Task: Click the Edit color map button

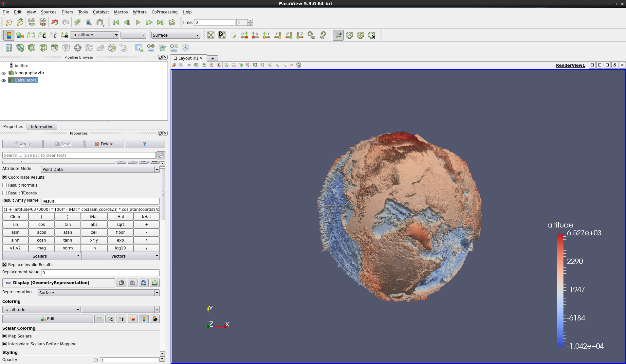Action: [x=48, y=319]
